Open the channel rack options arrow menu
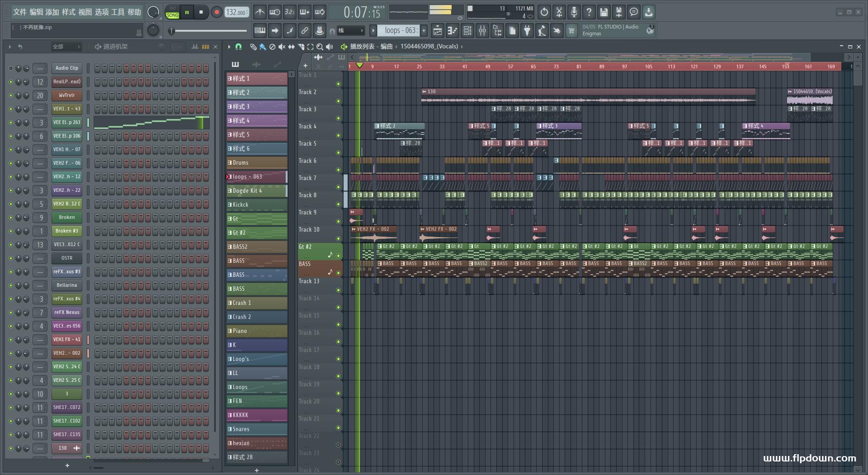Viewport: 868px width, 475px height. (9, 47)
